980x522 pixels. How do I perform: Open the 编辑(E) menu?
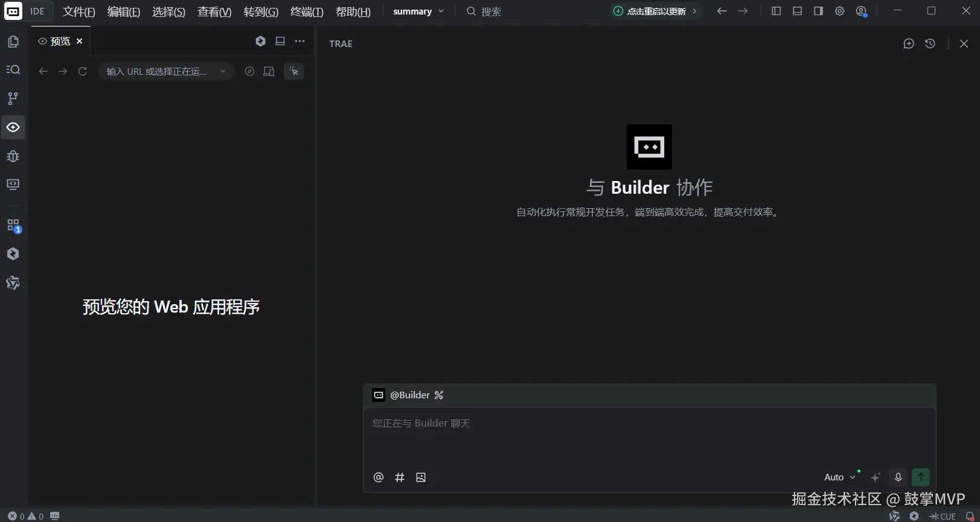click(x=124, y=11)
